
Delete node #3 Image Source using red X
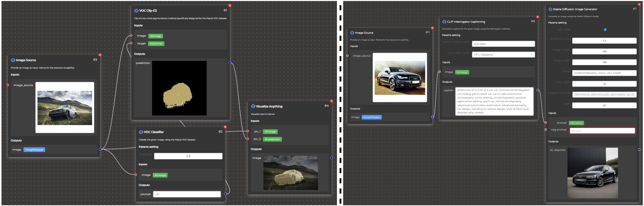click(100, 55)
